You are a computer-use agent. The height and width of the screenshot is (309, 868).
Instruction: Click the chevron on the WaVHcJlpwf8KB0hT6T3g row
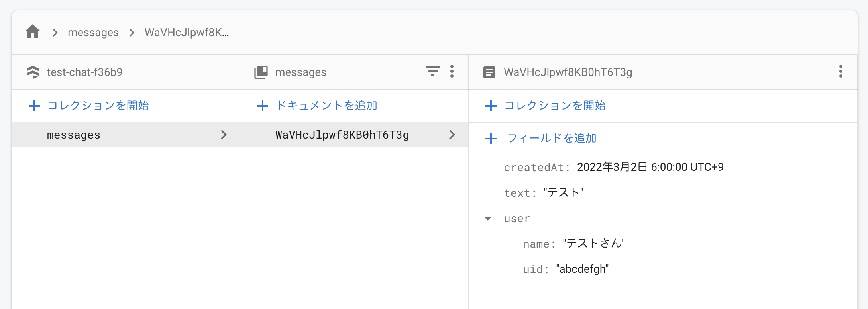[452, 135]
